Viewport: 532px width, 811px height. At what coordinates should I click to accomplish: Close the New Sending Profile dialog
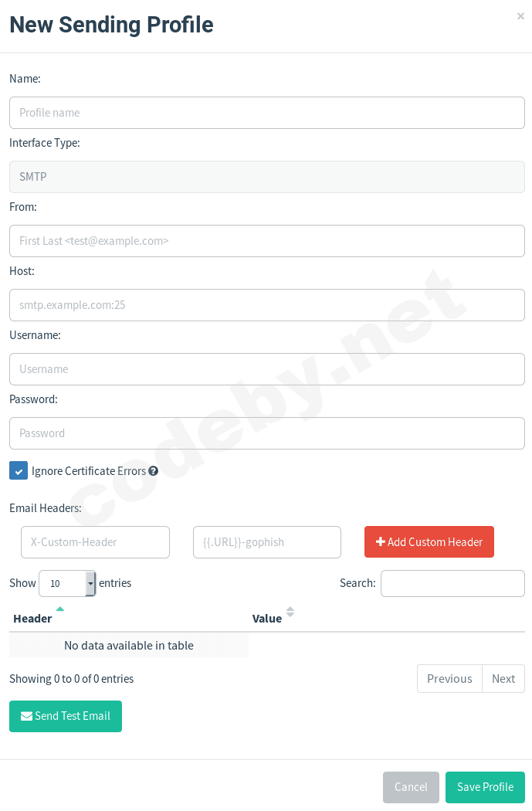(x=520, y=16)
